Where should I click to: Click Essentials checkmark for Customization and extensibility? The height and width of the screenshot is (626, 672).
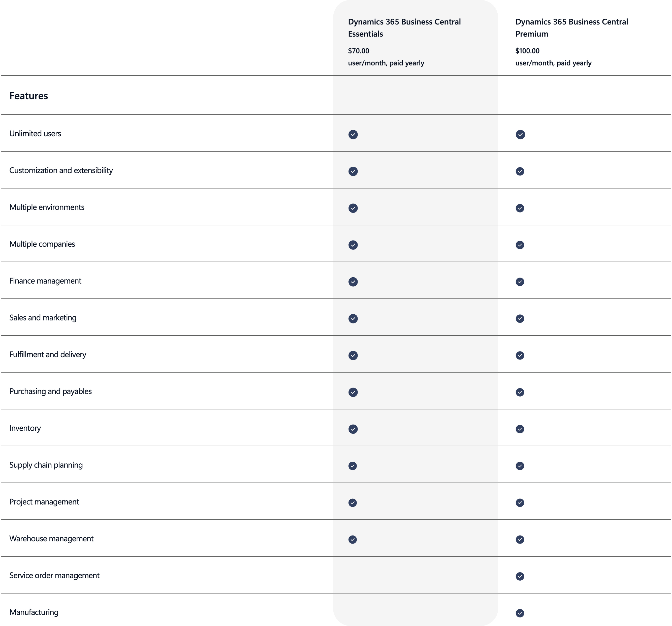(353, 171)
